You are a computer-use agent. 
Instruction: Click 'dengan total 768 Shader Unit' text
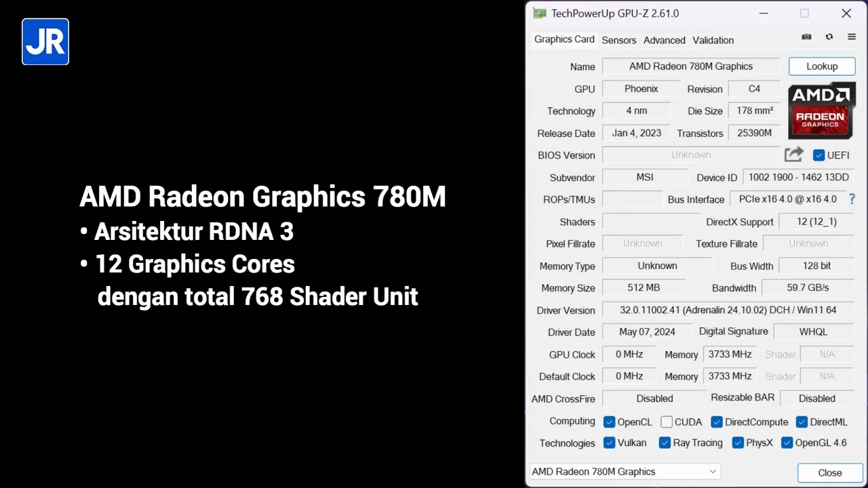coord(258,297)
